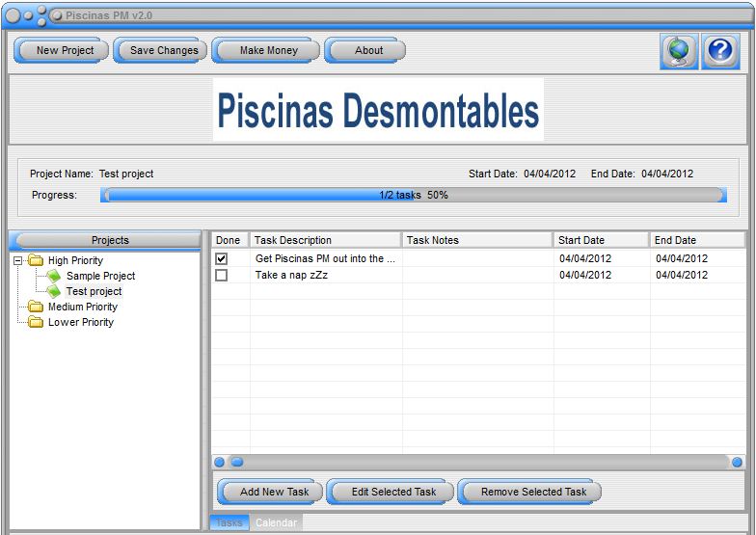Click Edit Selected Task button
Image resolution: width=756 pixels, height=535 pixels.
pos(390,492)
